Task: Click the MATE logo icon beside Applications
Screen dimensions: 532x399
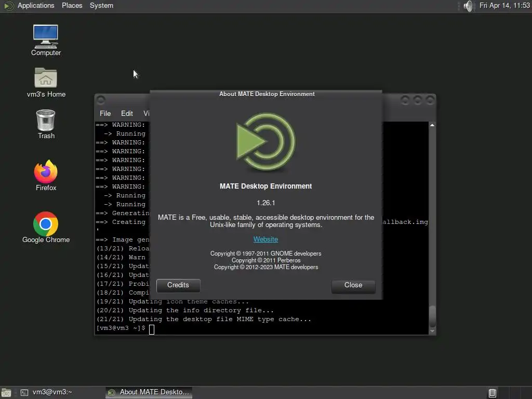Action: click(x=9, y=6)
